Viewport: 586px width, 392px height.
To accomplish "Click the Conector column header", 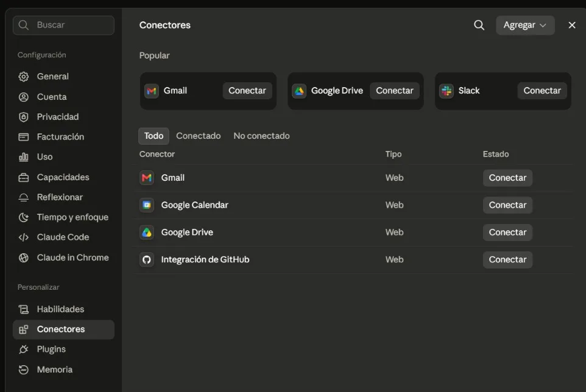I will pos(157,154).
